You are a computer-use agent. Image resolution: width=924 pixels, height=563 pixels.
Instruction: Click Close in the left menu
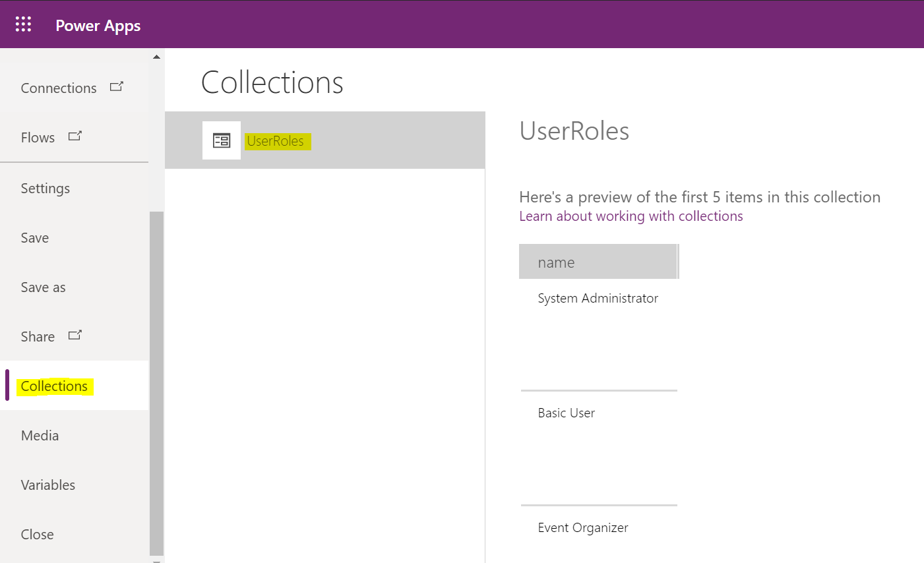[x=37, y=535]
